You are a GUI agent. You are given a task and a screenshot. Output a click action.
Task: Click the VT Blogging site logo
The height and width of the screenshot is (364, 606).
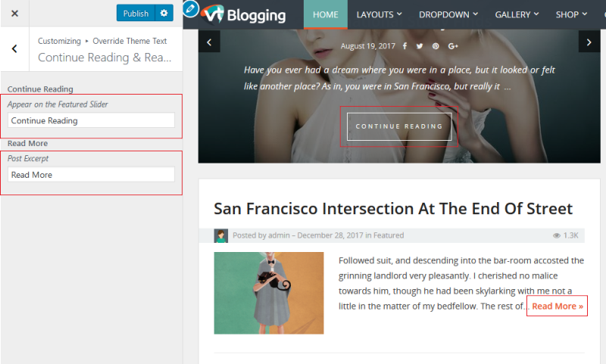tap(244, 14)
